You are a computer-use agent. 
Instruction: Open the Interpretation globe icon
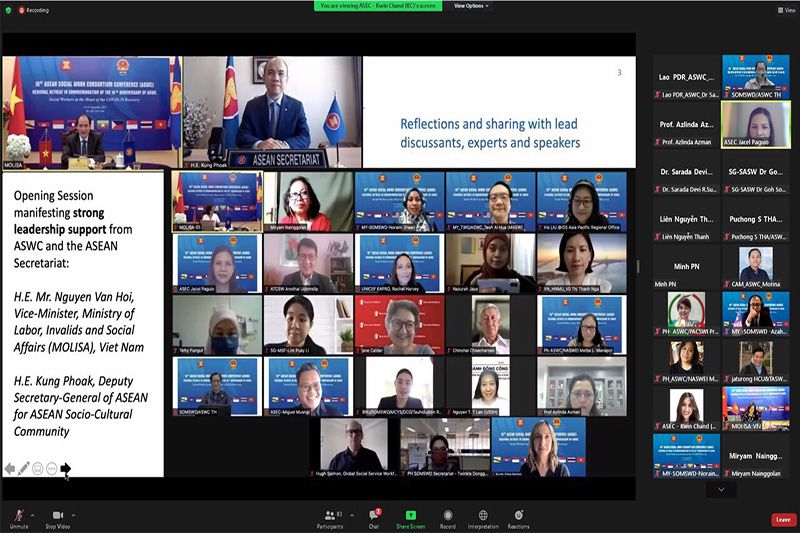coord(482,514)
